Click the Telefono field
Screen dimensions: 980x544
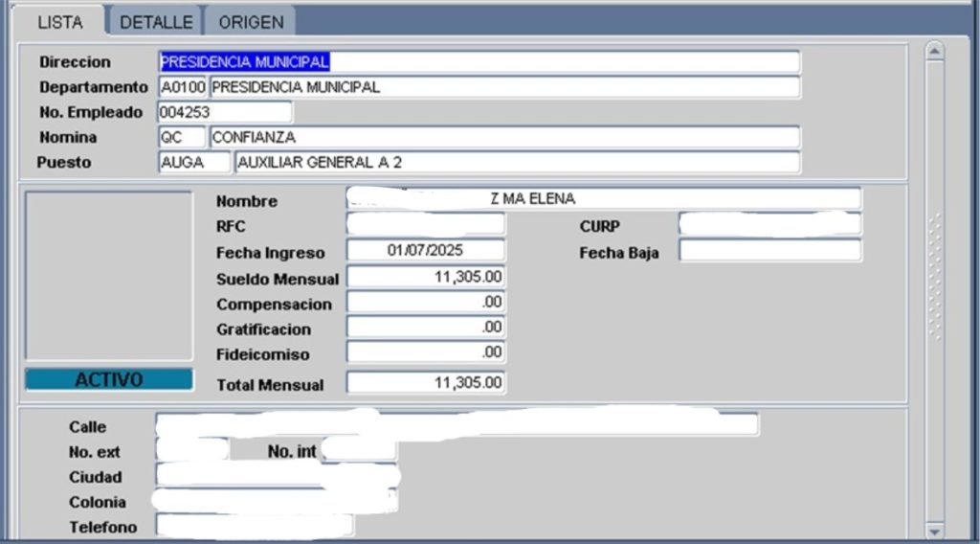pos(255,526)
